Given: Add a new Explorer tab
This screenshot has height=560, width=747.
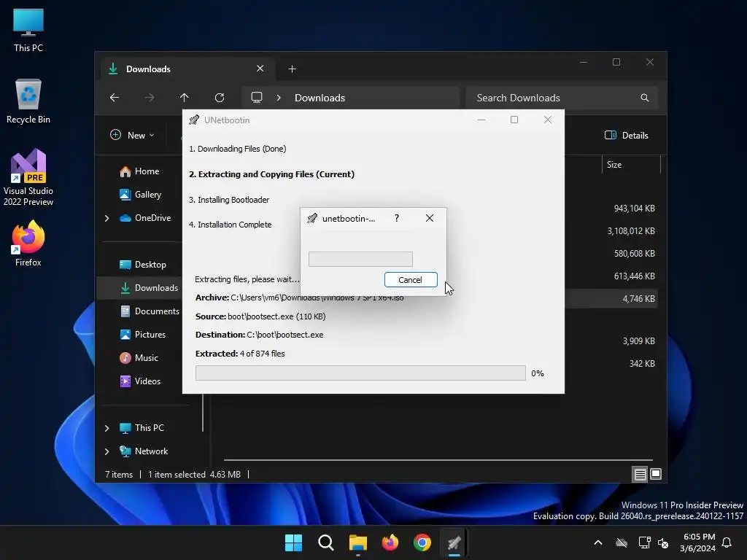Looking at the screenshot, I should 292,69.
